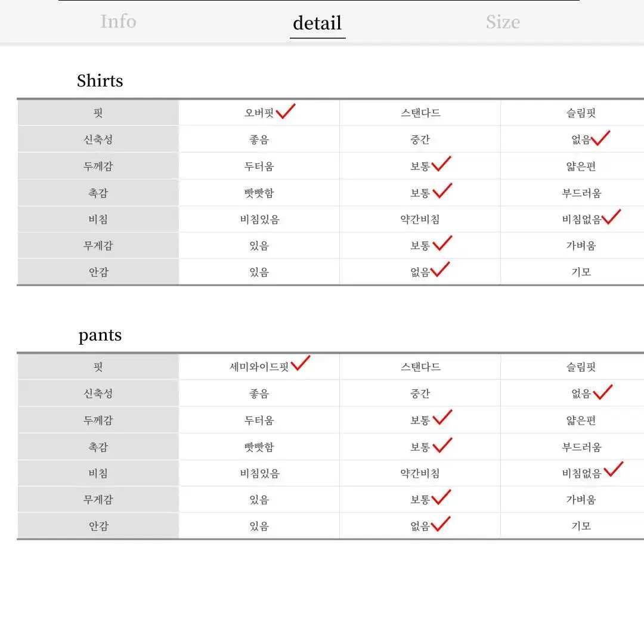Click the Shirts section heading
644x644 pixels.
click(x=100, y=80)
